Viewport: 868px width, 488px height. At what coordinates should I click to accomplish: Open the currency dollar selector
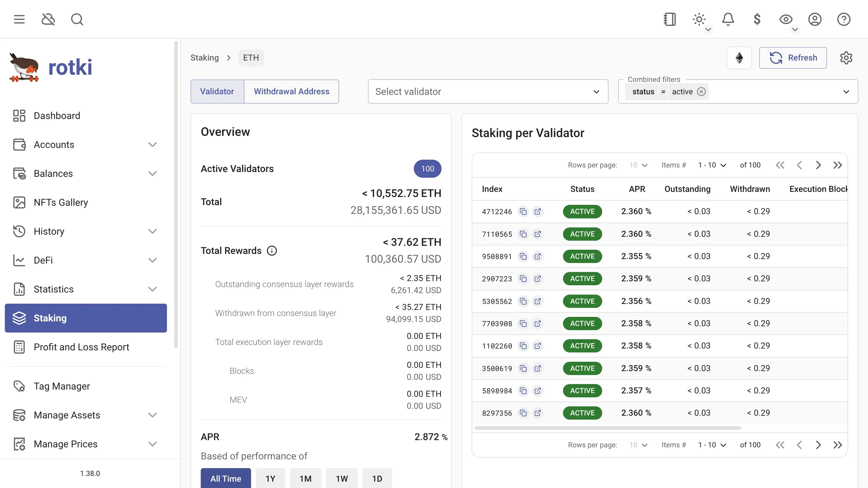point(757,19)
